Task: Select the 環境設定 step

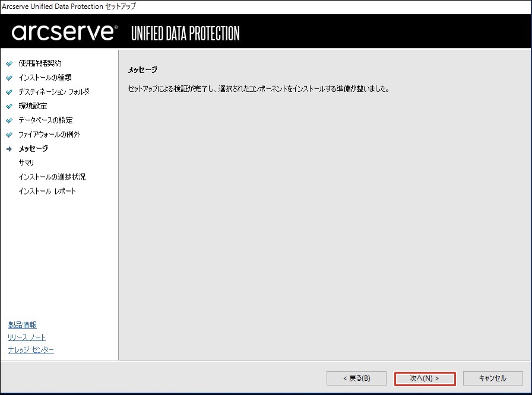Action: pos(33,106)
